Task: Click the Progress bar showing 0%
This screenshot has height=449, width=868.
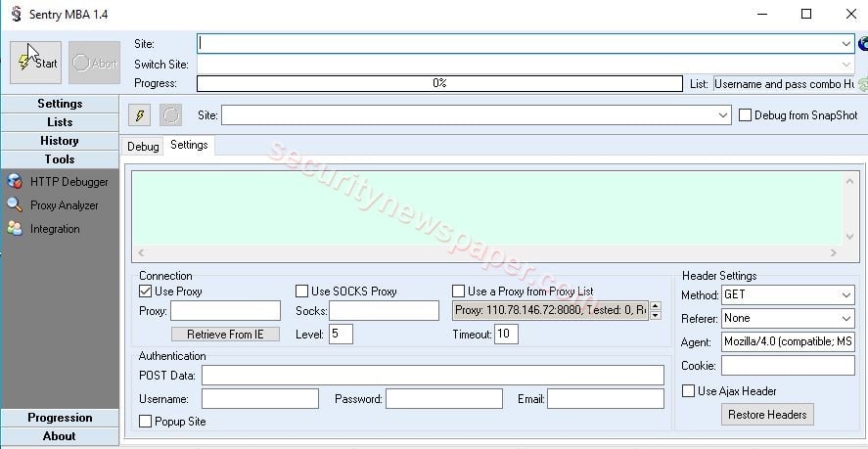Action: coord(439,83)
